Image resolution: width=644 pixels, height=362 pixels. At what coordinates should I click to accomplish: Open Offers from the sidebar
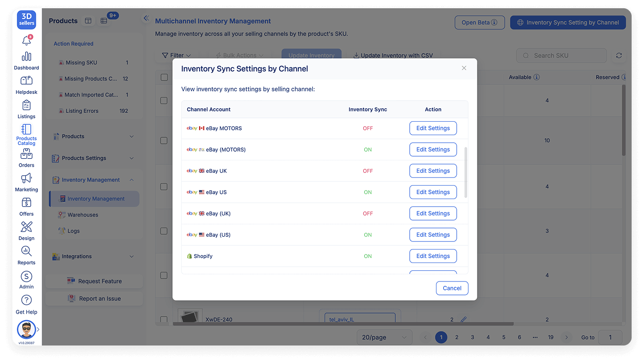click(x=26, y=207)
